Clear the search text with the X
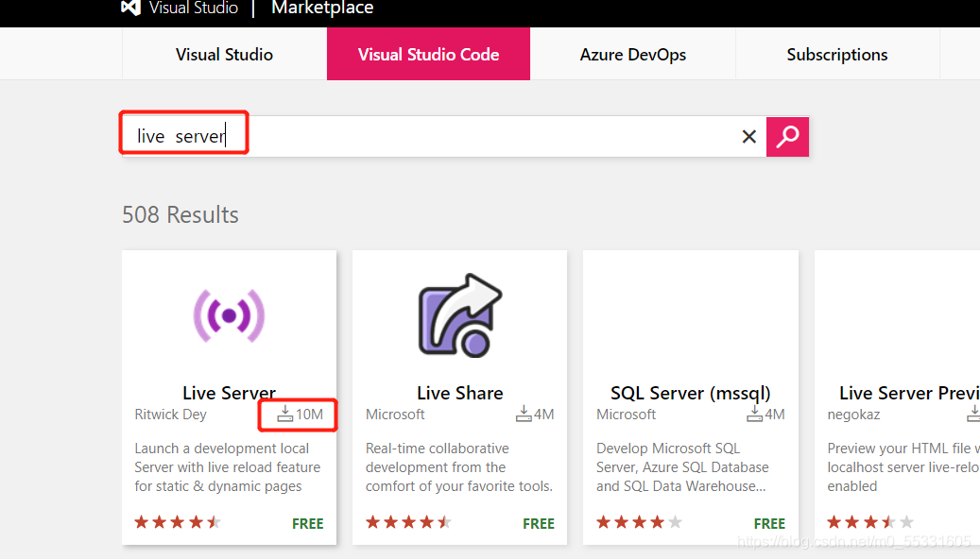 tap(748, 136)
